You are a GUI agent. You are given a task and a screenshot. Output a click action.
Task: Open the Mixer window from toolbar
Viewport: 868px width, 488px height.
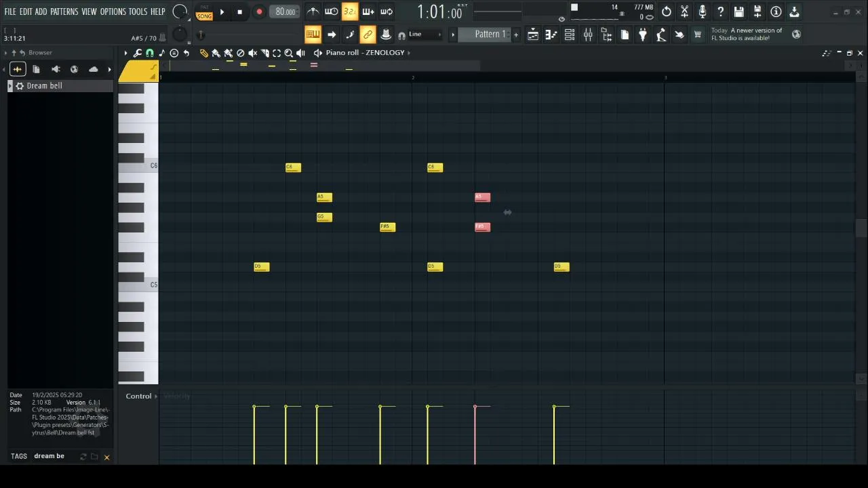click(x=588, y=35)
